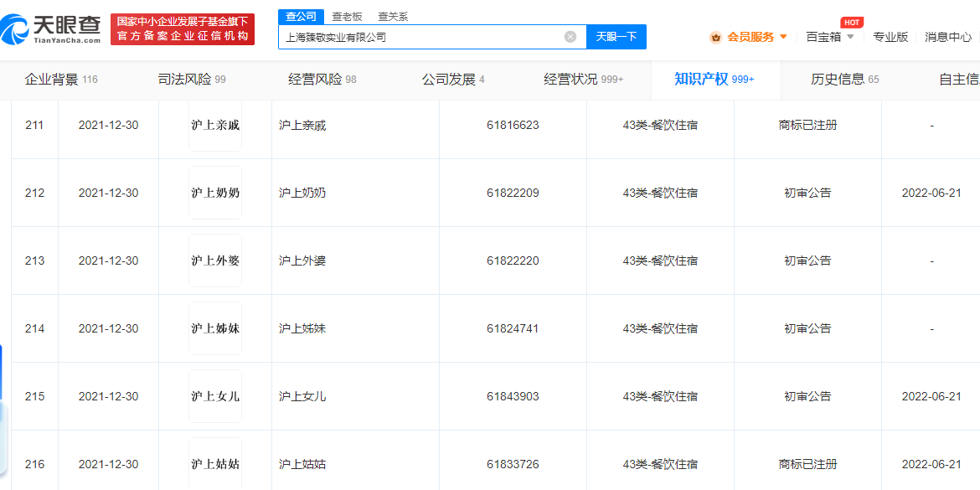This screenshot has height=490, width=980.
Task: Click 初审公告 status in row 213
Action: coord(807,260)
